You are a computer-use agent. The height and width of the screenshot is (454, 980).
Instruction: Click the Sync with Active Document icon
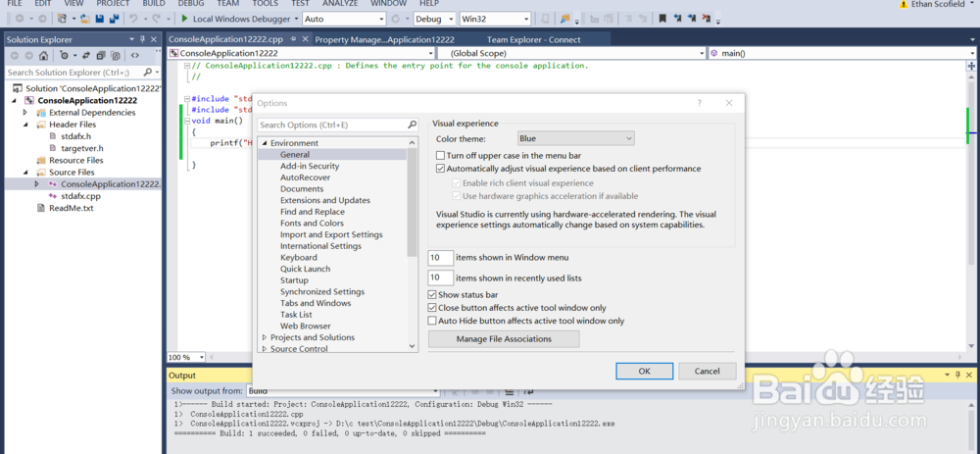coord(85,56)
